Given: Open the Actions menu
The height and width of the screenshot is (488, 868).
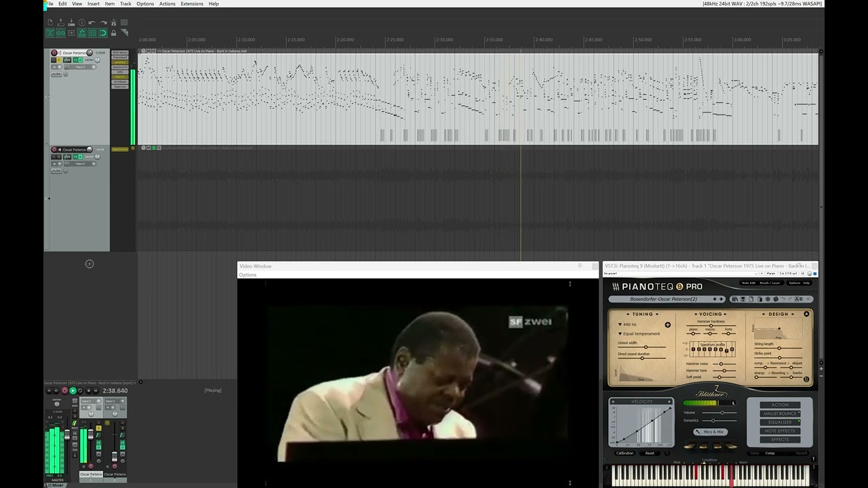Looking at the screenshot, I should pyautogui.click(x=167, y=4).
